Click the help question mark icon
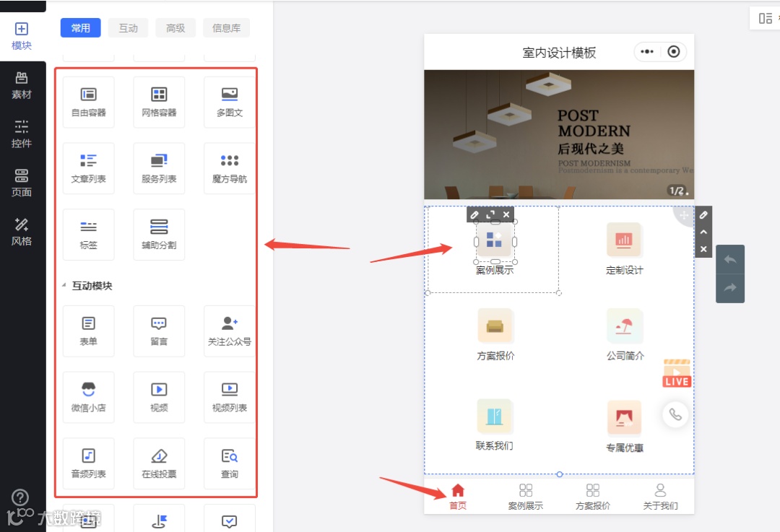The height and width of the screenshot is (532, 780). point(20,497)
